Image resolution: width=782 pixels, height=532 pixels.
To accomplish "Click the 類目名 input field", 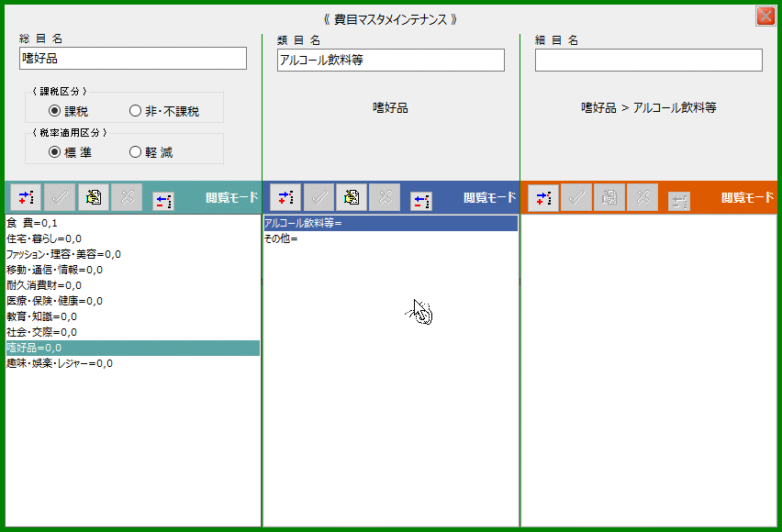I will coord(391,60).
